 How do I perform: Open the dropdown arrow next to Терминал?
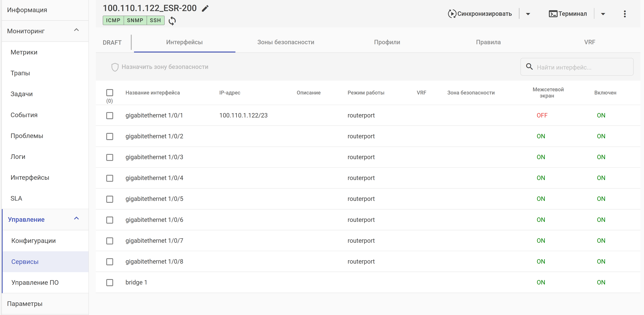click(x=603, y=14)
